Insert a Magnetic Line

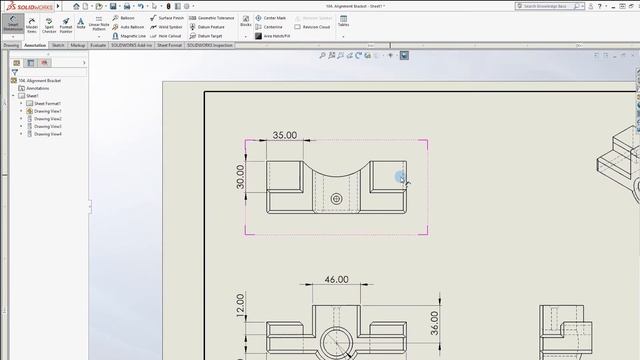tap(129, 36)
